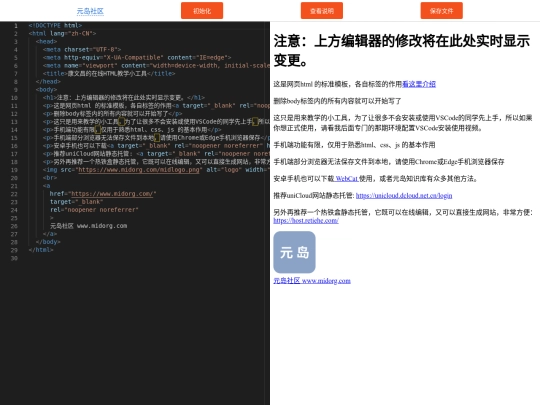The width and height of the screenshot is (540, 405).
Task: Click the https://www.midorg.com/ href in line 22
Action: [x=112, y=194]
